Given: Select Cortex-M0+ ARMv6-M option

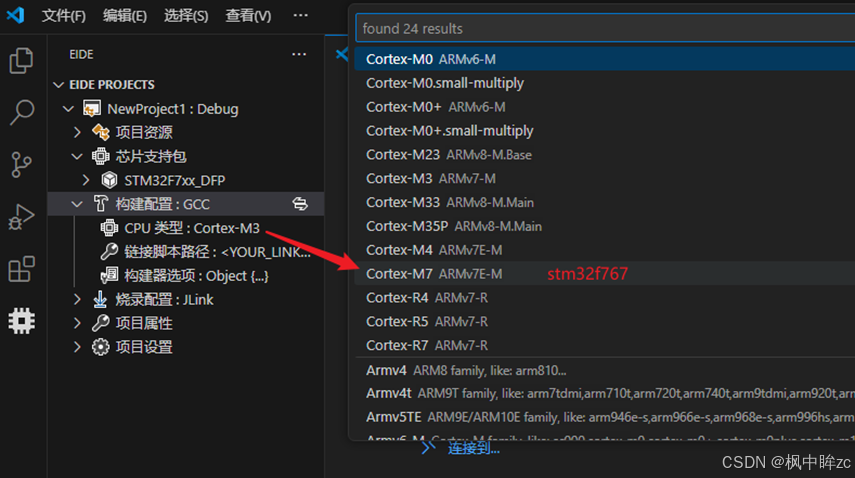Looking at the screenshot, I should coord(605,107).
